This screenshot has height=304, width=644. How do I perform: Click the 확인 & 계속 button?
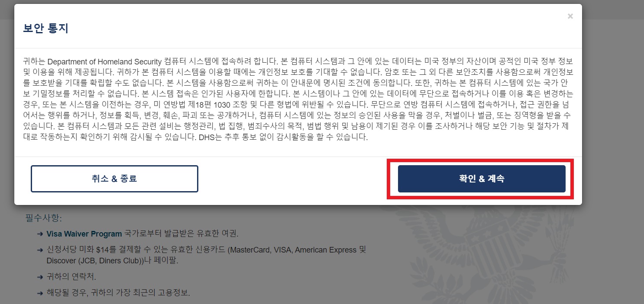482,179
